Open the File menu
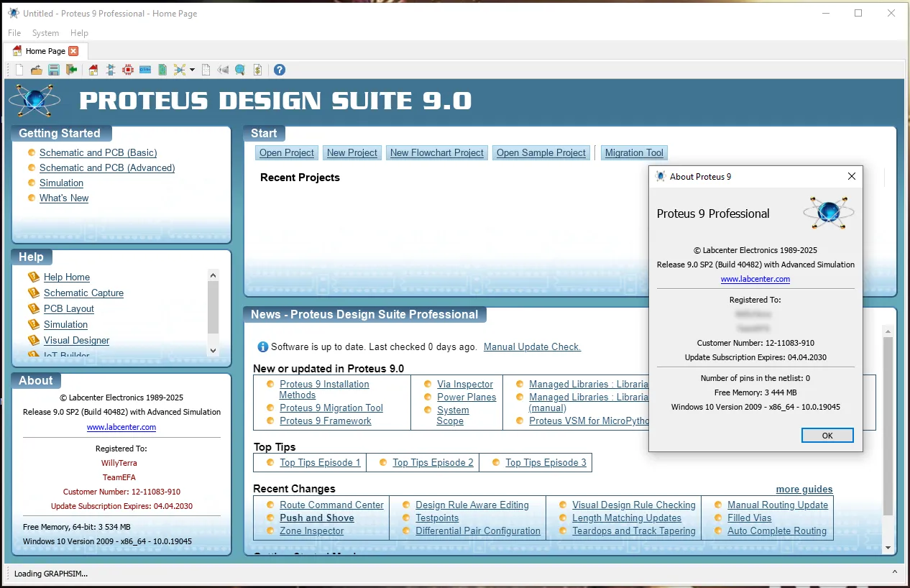 (14, 33)
